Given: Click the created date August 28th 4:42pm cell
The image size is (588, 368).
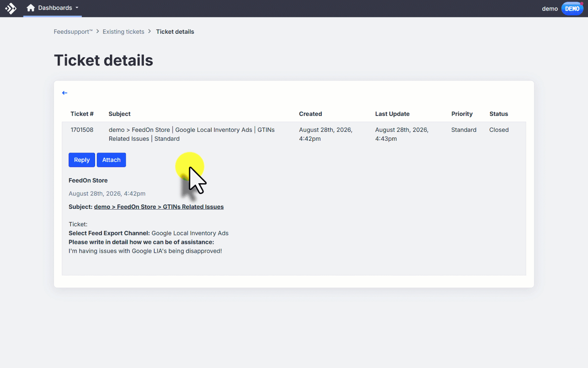Looking at the screenshot, I should click(x=326, y=134).
